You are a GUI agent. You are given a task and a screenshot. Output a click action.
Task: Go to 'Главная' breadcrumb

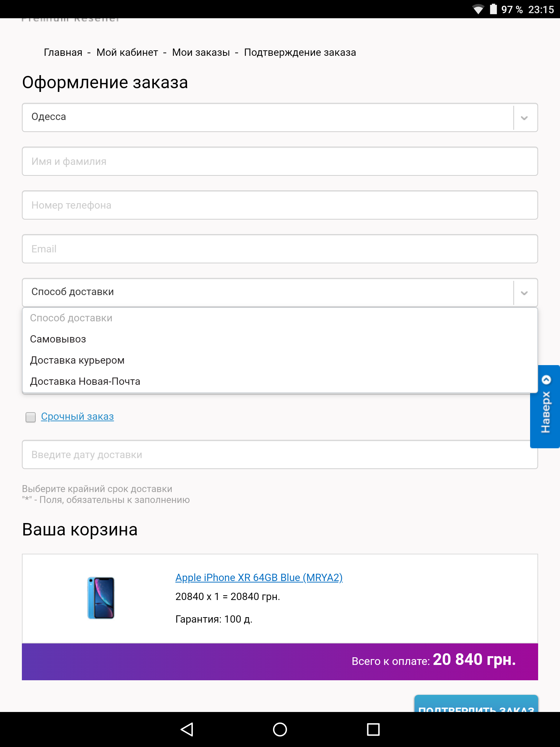pyautogui.click(x=63, y=53)
